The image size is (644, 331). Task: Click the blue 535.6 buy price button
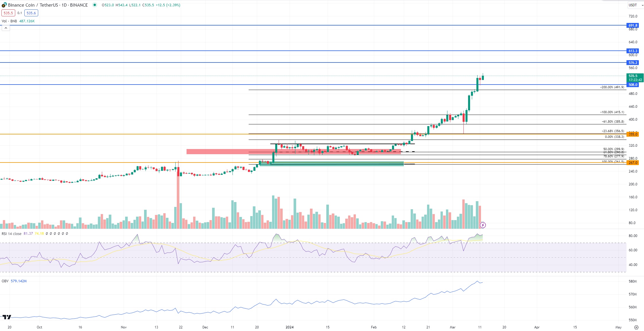coord(31,13)
